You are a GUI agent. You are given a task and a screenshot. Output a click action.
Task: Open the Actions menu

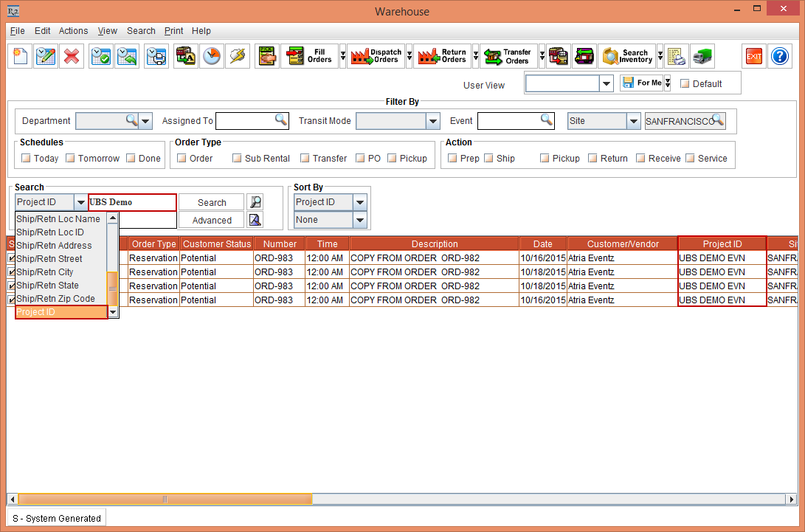pos(73,31)
